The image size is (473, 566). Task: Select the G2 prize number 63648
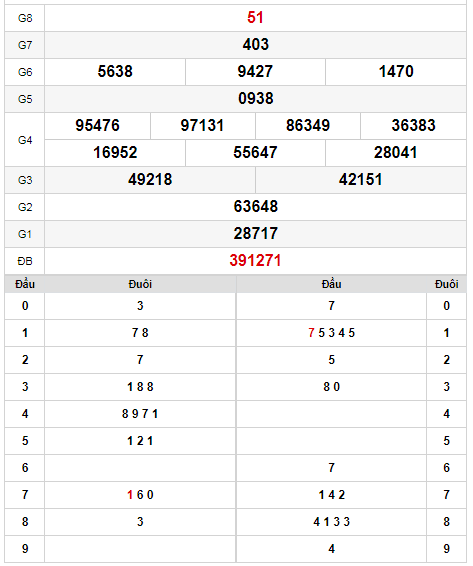tap(255, 206)
